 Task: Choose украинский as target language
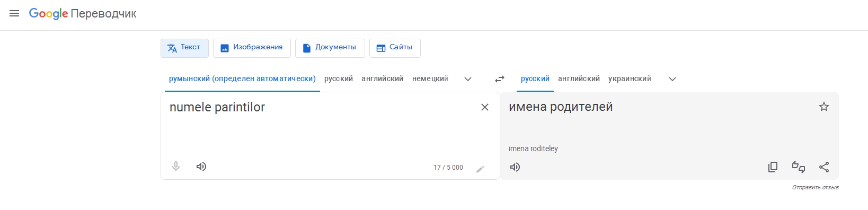(630, 78)
